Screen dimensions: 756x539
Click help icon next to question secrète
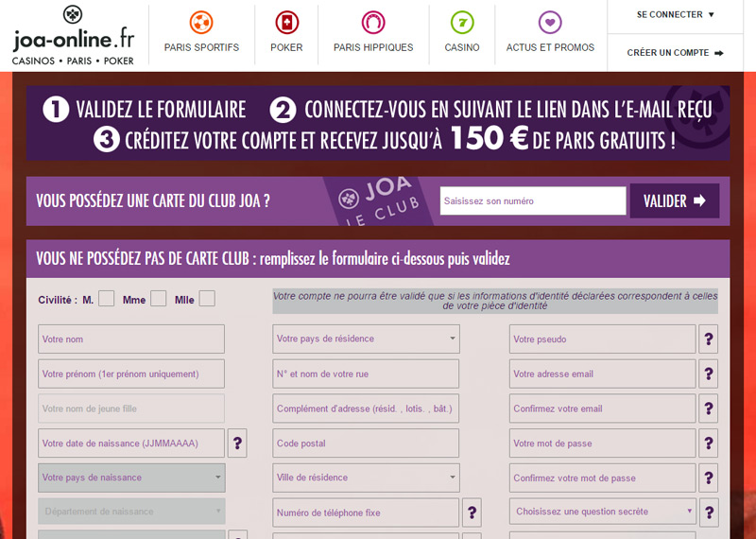pos(708,513)
